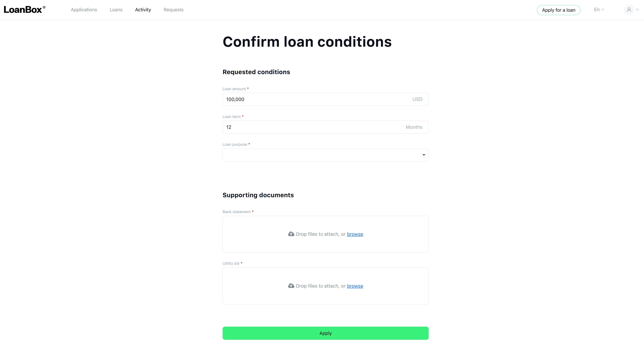Open the user profile avatar icon
Screen dimensions: 644x344
pyautogui.click(x=629, y=10)
